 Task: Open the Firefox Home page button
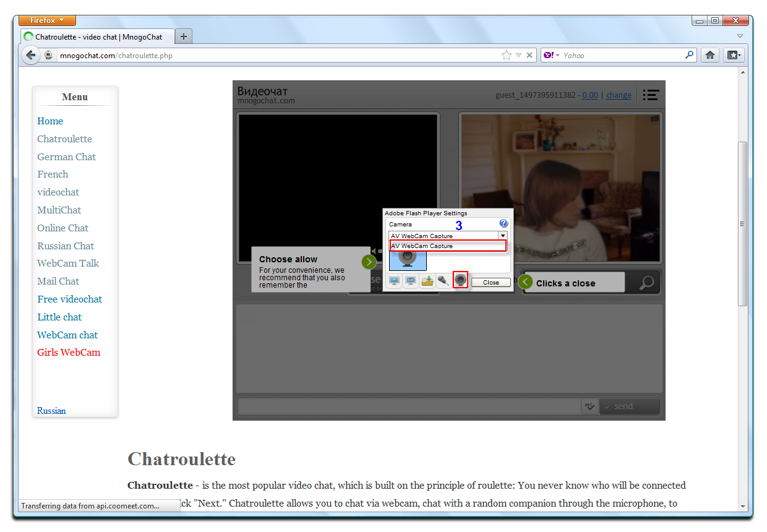pyautogui.click(x=710, y=55)
